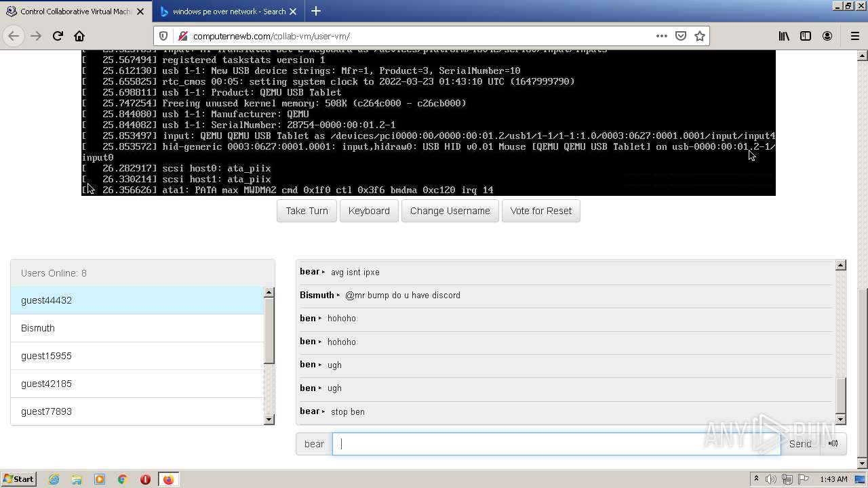Click chat scrollbar down arrow
This screenshot has width=868, height=488.
pyautogui.click(x=841, y=420)
